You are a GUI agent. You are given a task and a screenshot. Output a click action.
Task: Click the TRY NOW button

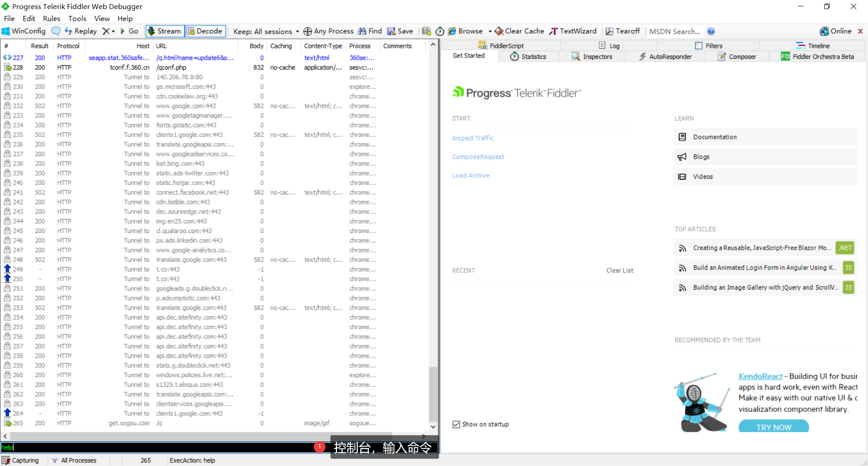coord(774,426)
